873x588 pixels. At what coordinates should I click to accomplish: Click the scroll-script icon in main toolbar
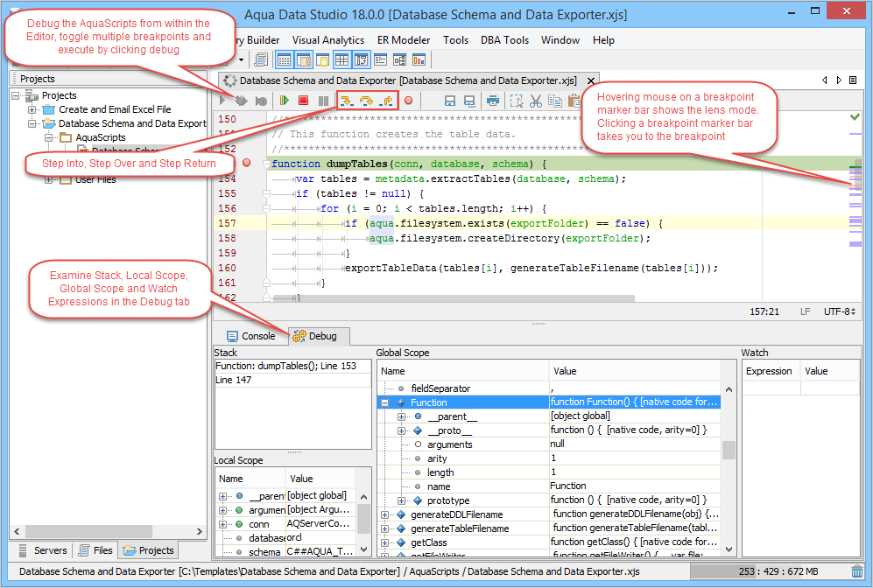[261, 59]
